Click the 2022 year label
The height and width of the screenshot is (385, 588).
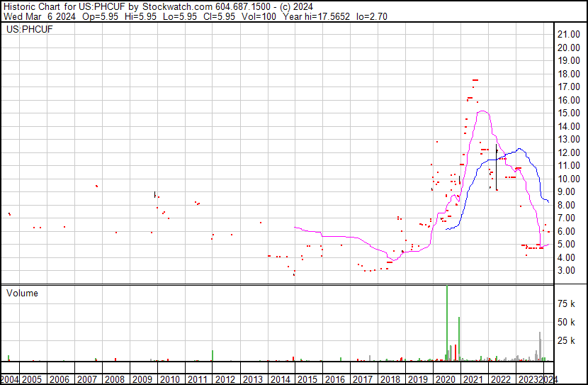(500, 379)
